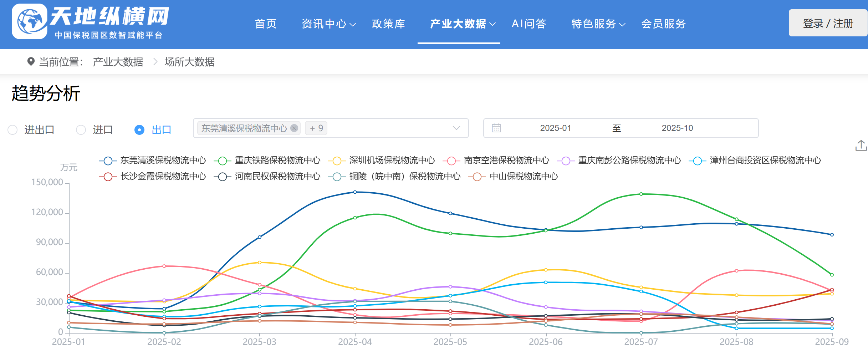Click the globe logo of 天地纵横网
Image resolution: width=868 pixels, height=361 pixels.
click(30, 21)
